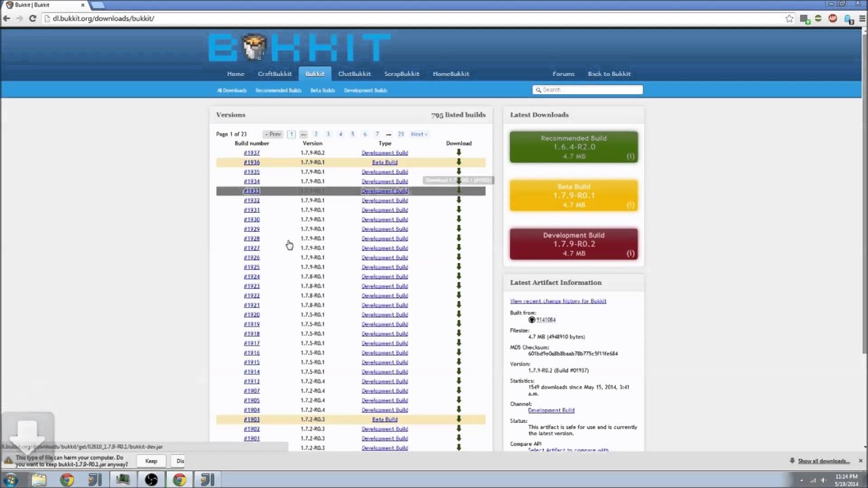868x488 pixels.
Task: Download build #1937 using its arrow icon
Action: click(x=458, y=152)
